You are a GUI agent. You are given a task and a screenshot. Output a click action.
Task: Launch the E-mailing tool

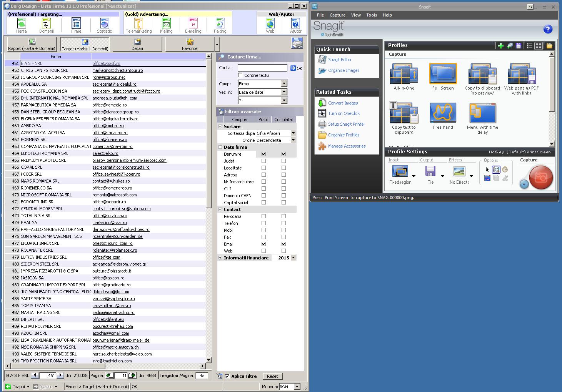pos(193,25)
